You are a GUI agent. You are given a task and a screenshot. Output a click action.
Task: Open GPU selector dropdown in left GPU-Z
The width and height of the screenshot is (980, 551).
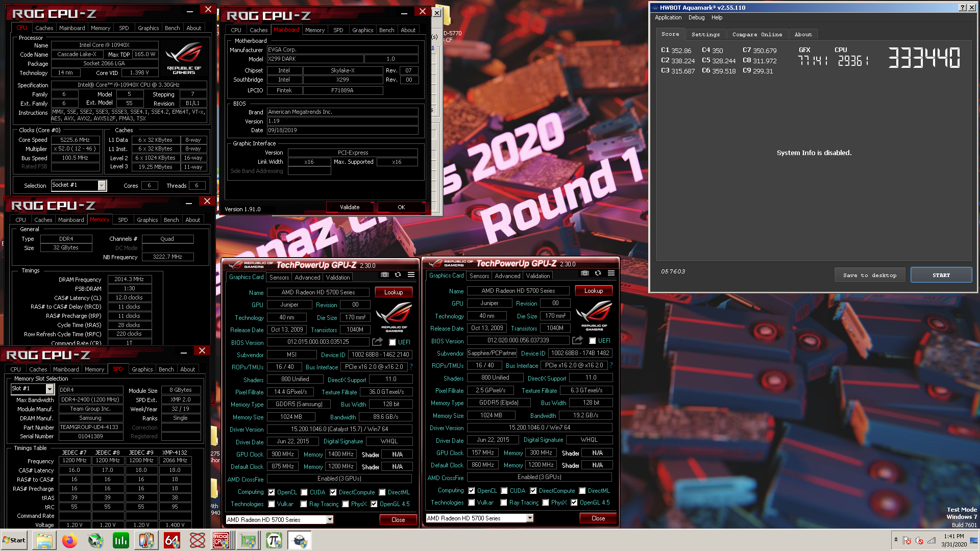click(330, 519)
